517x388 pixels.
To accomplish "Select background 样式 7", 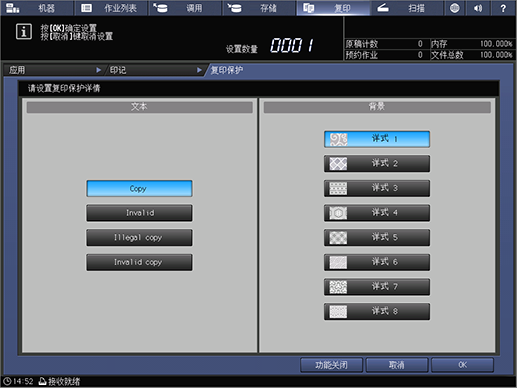I will point(377,287).
